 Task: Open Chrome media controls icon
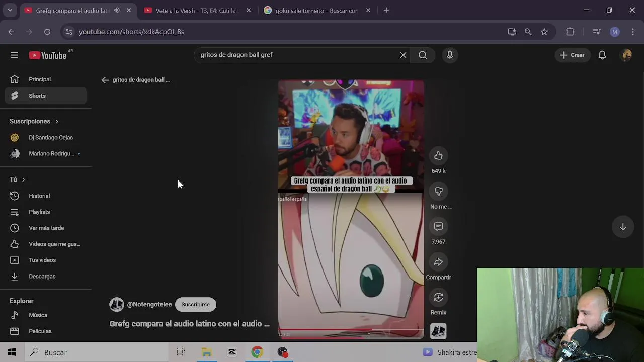(x=597, y=32)
